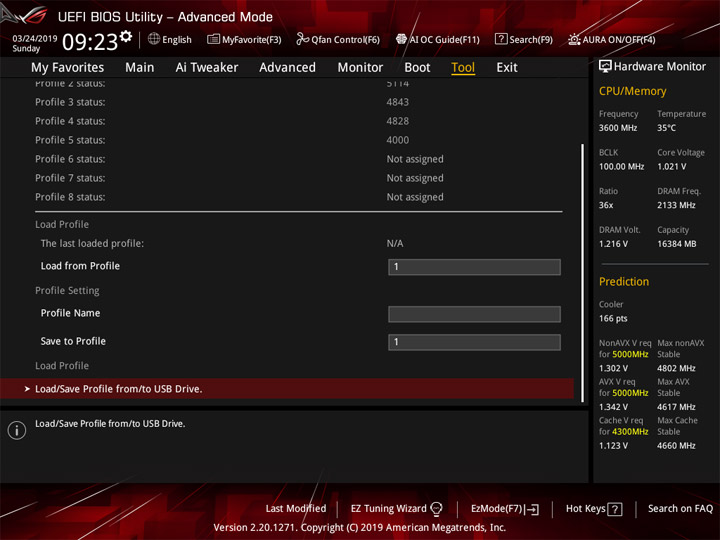
Task: Click the 3600 MHz frequency value
Action: click(618, 128)
